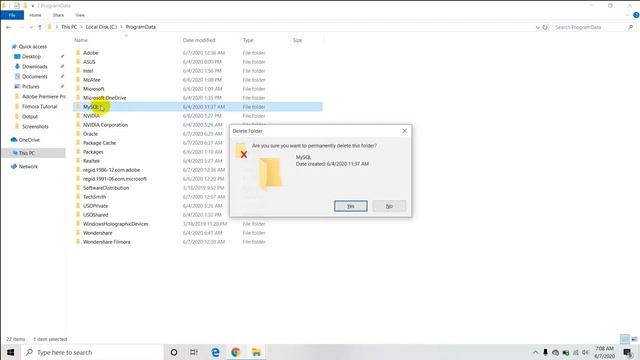
Task: Open the Home ribbon tab
Action: pos(36,15)
